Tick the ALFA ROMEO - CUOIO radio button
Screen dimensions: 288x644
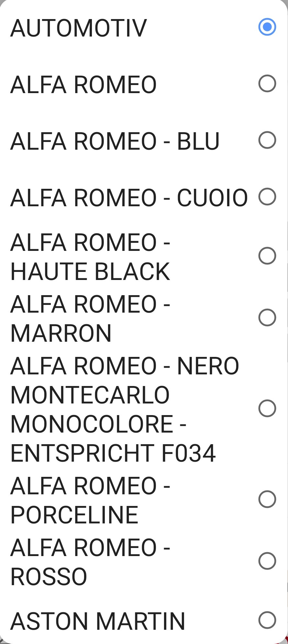coord(267,197)
